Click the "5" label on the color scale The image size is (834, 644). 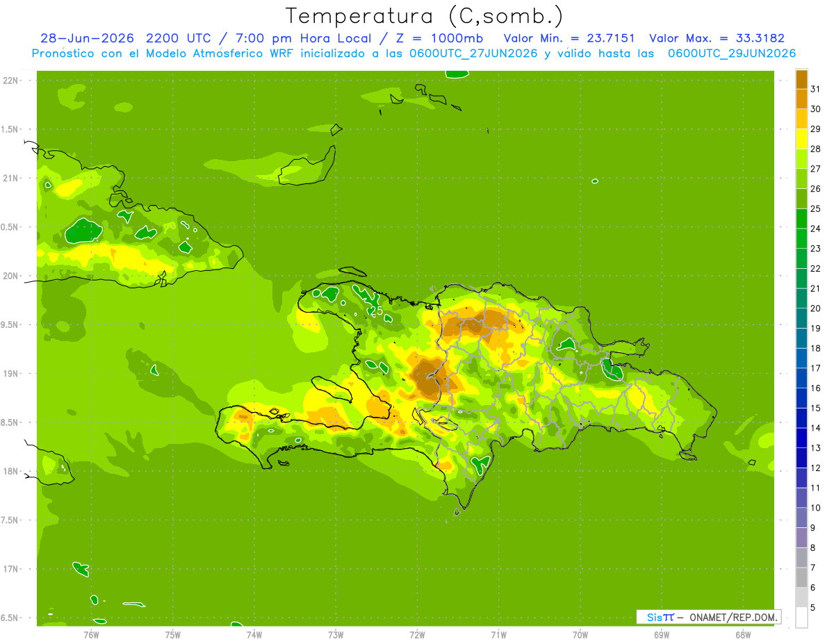point(813,607)
